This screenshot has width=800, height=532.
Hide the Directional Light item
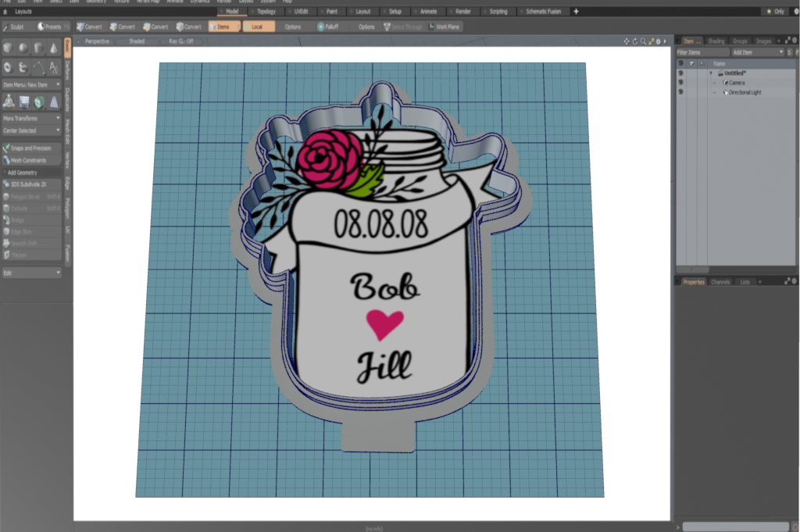click(x=680, y=92)
